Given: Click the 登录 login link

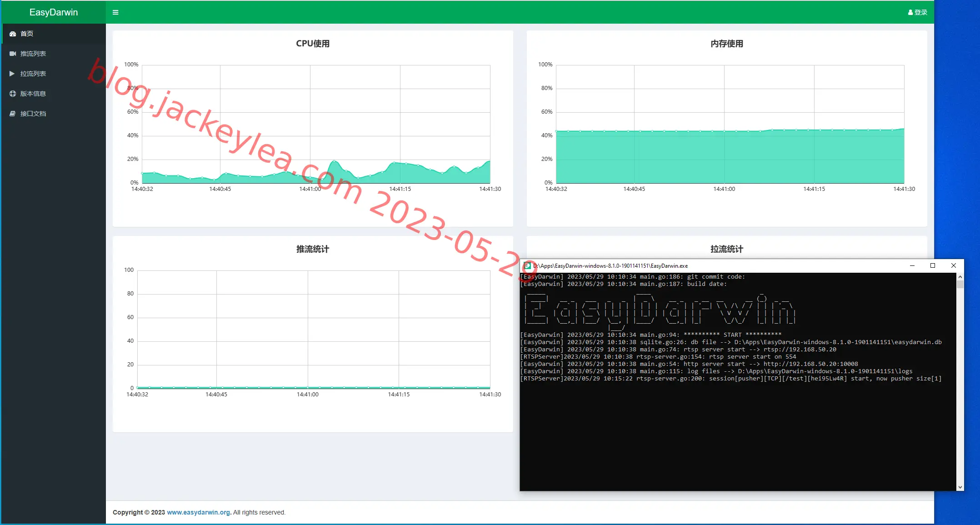Looking at the screenshot, I should (918, 12).
